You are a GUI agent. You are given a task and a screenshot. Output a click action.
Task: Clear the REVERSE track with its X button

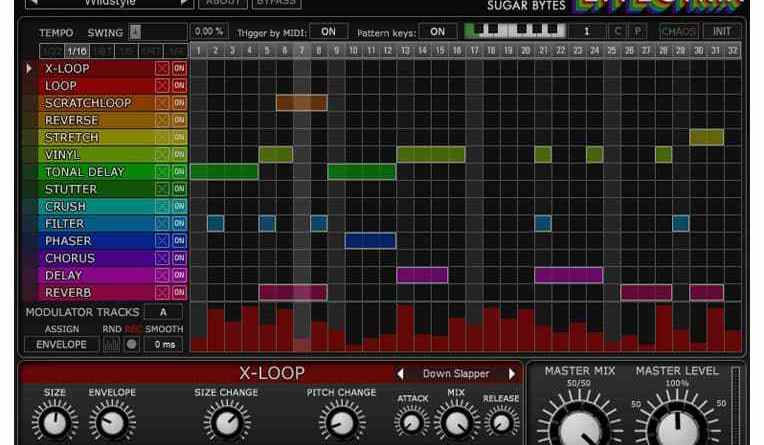(162, 120)
